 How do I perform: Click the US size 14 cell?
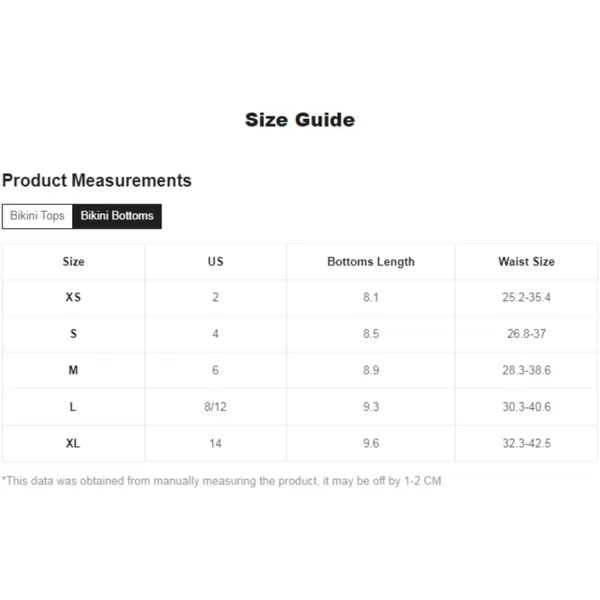(215, 443)
